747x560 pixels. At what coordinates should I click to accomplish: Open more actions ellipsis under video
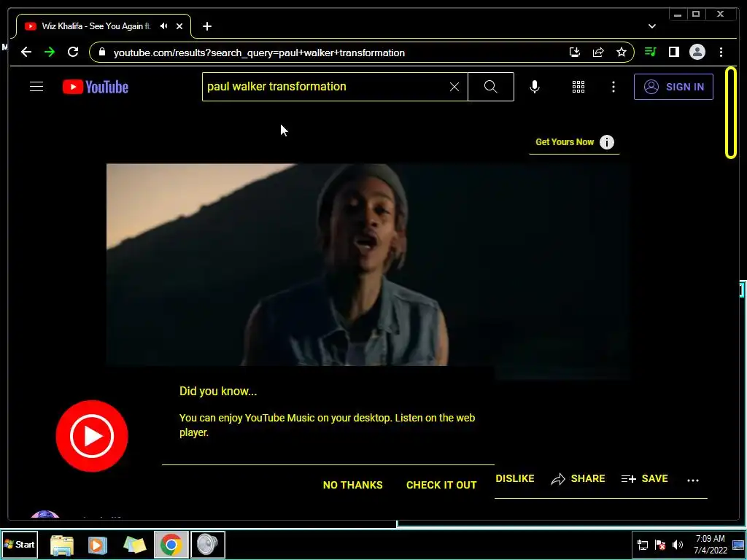tap(693, 480)
